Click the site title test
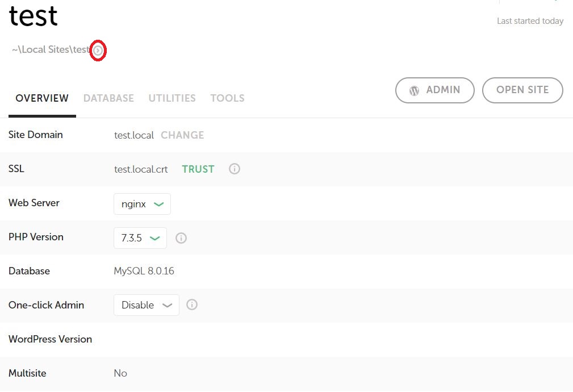Image resolution: width=573 pixels, height=392 pixels. (34, 16)
